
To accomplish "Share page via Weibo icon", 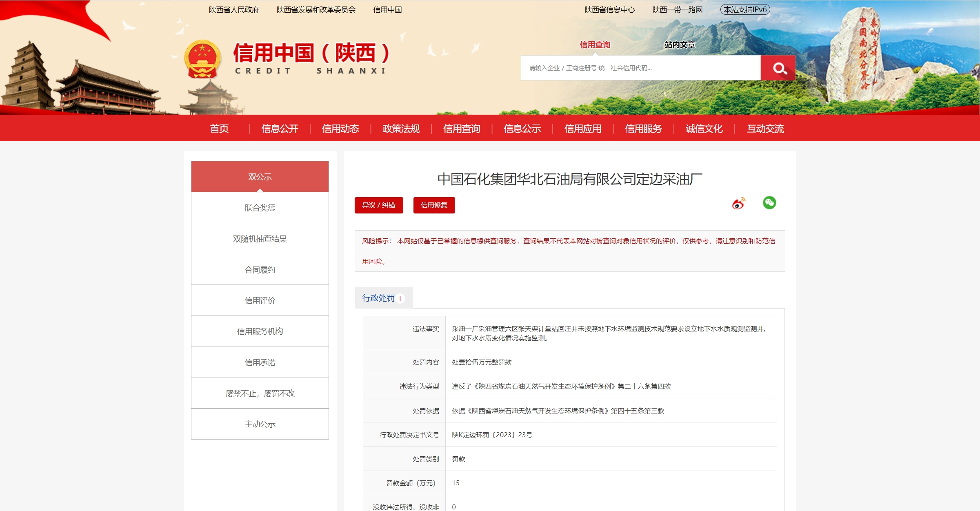I will [738, 203].
